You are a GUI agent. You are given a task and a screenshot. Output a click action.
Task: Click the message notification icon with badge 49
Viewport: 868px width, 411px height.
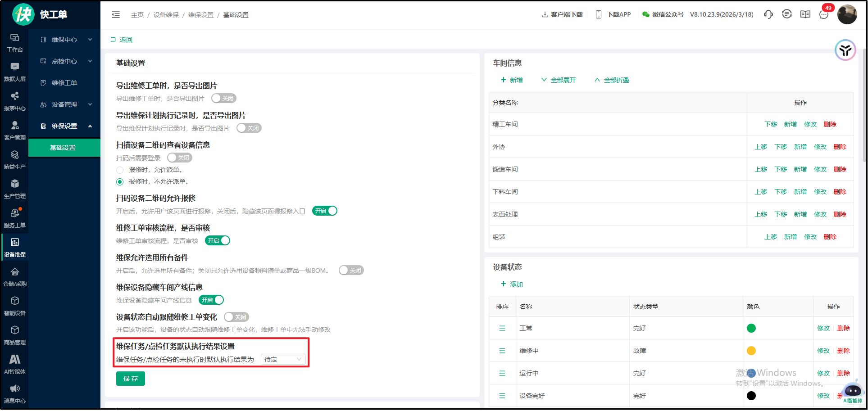click(824, 14)
